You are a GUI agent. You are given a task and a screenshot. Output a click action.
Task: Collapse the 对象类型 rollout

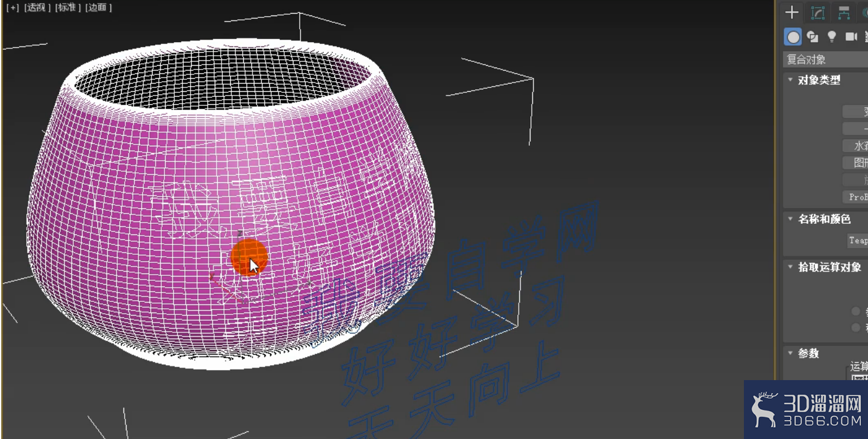pyautogui.click(x=819, y=80)
